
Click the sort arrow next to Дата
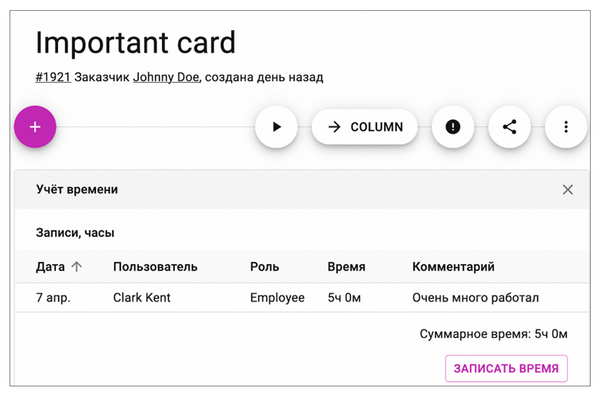tap(77, 266)
